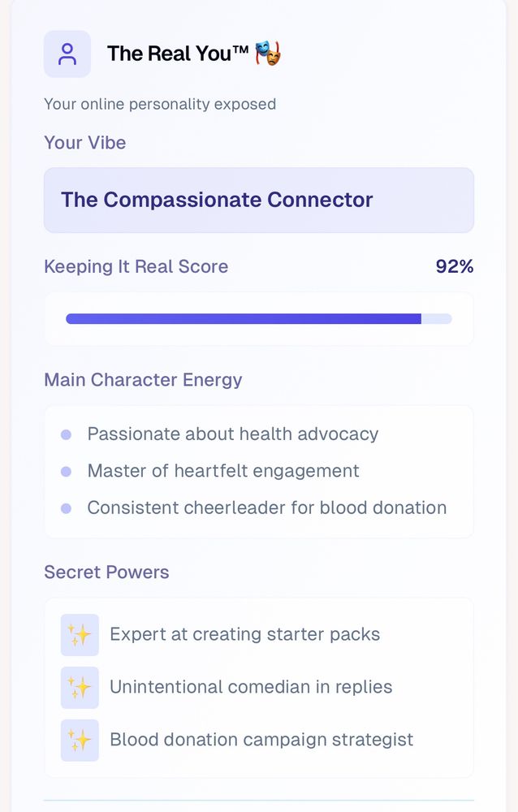Click the person profile icon beside the title

tap(67, 54)
